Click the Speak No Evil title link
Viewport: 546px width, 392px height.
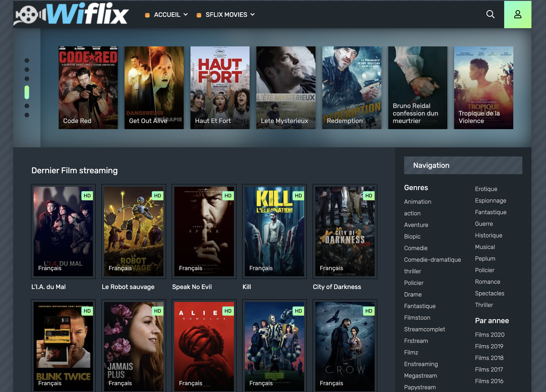[192, 287]
